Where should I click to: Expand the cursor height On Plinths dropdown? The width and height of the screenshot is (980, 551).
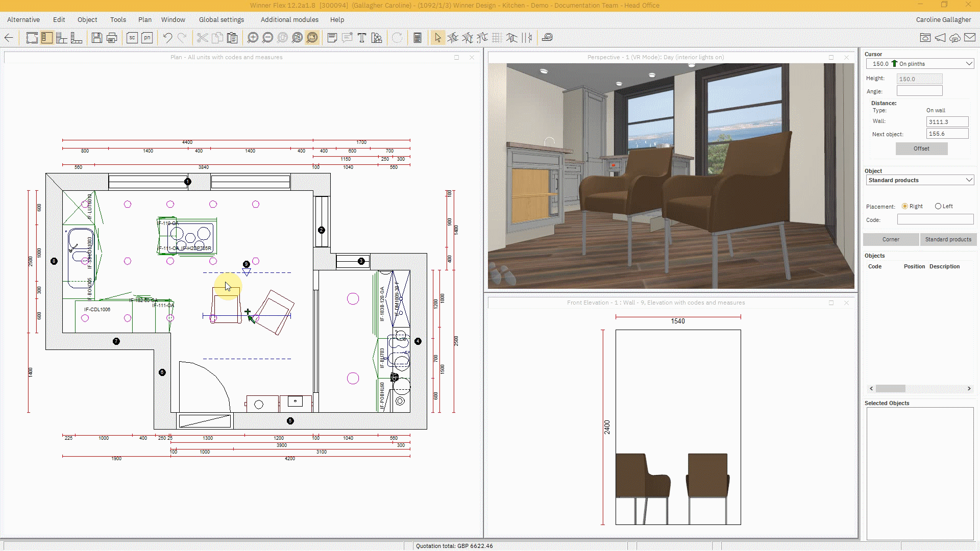point(969,63)
